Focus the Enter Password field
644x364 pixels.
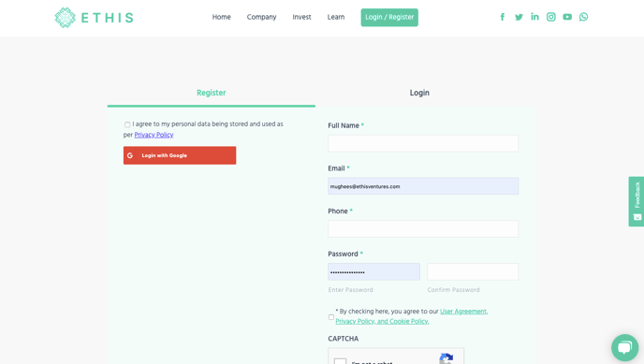tap(373, 272)
